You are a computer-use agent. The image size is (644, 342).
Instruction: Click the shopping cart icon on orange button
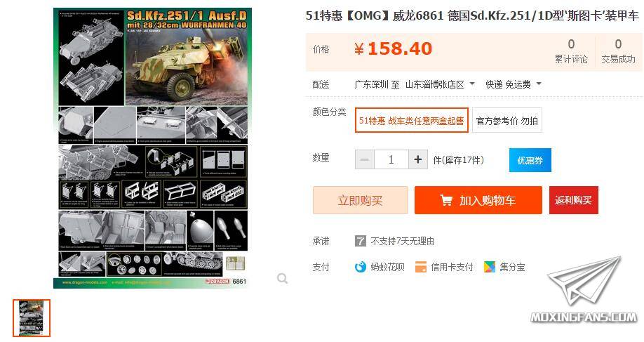pyautogui.click(x=446, y=200)
